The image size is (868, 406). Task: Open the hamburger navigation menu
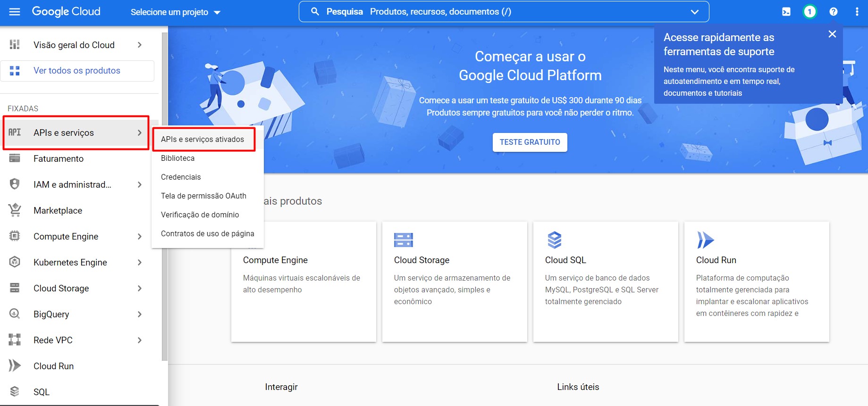[x=15, y=12]
